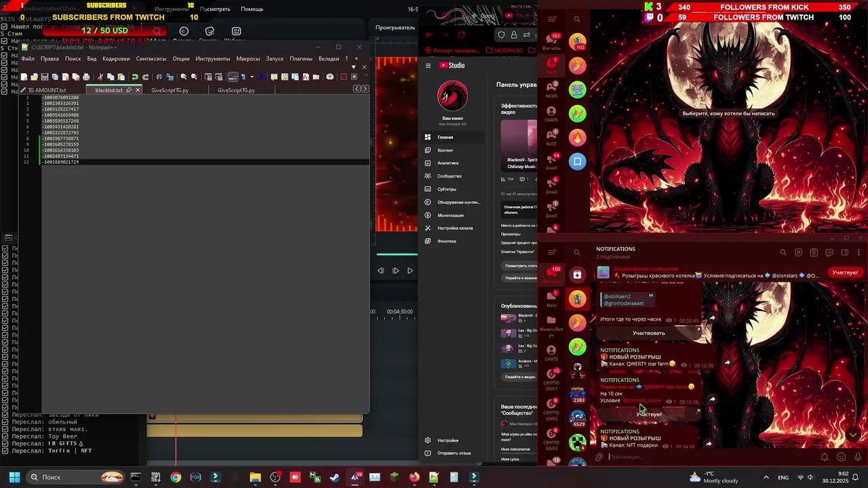
Task: Toggle word wrap icon in Notepad++ toolbar
Action: 233,77
